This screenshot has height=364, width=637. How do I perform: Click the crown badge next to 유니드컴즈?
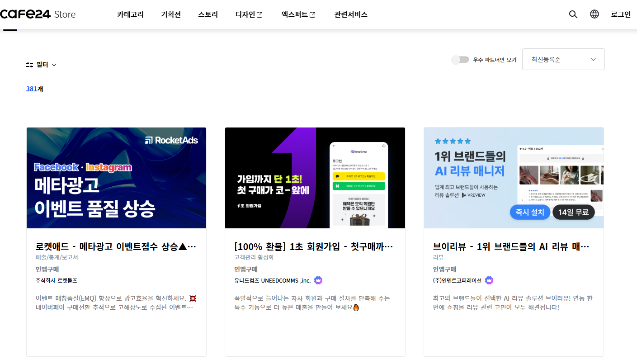(318, 280)
